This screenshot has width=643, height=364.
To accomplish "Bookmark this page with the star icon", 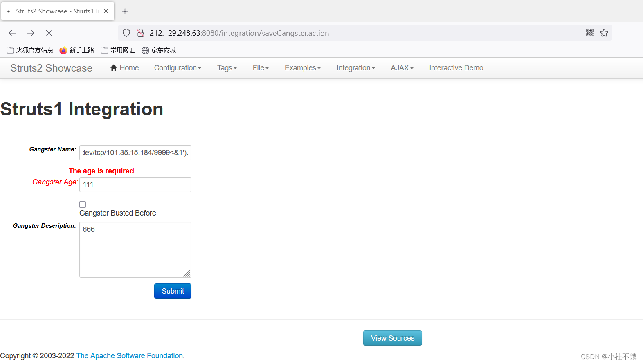I will (x=604, y=33).
